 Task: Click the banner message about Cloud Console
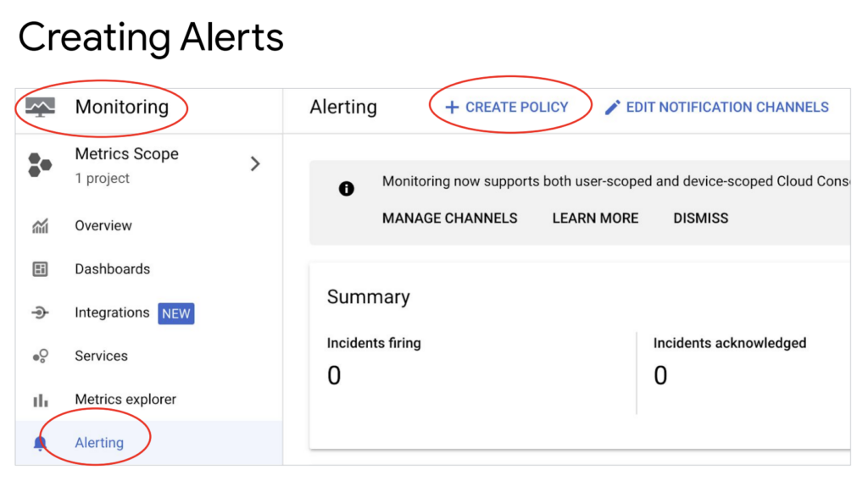[616, 181]
